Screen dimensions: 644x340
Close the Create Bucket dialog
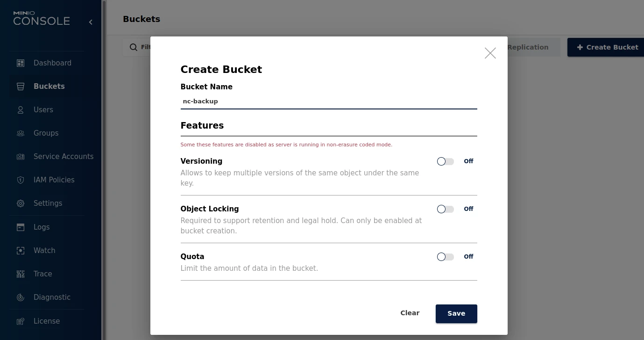[490, 53]
